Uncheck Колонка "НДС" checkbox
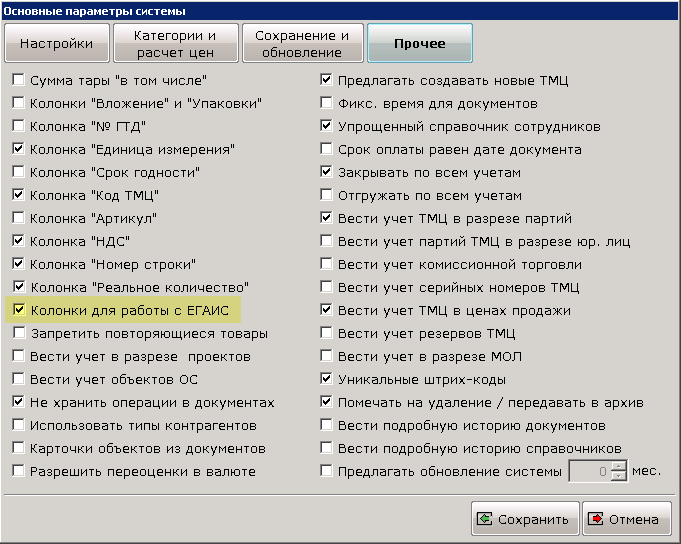Viewport: 681px width, 544px height. (18, 241)
